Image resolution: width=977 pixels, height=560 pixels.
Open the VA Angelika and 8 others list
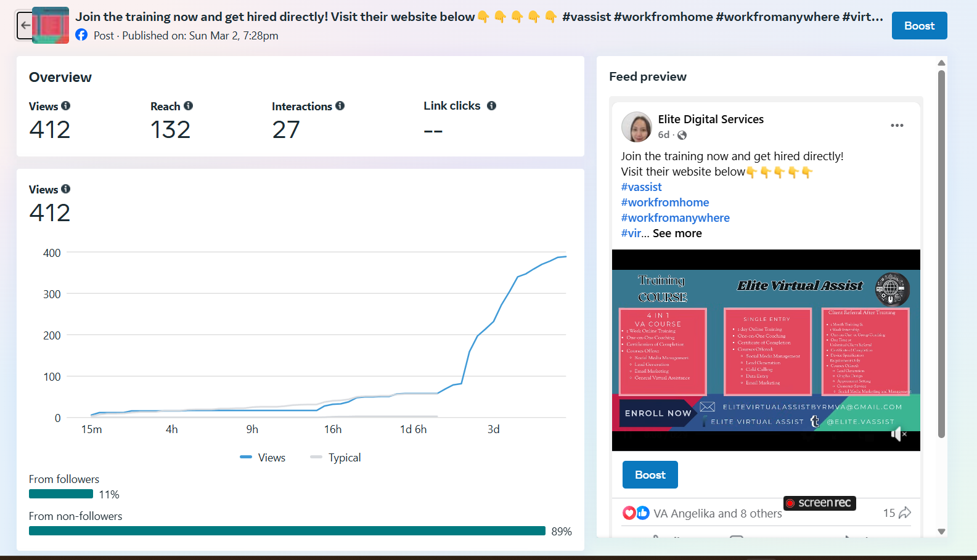click(717, 513)
